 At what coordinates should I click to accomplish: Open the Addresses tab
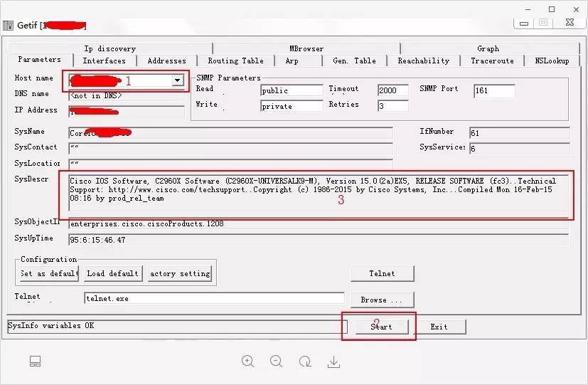[x=167, y=60]
